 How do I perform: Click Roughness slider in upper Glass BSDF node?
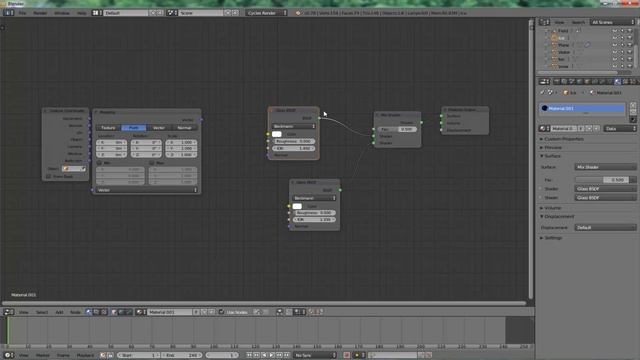293,141
